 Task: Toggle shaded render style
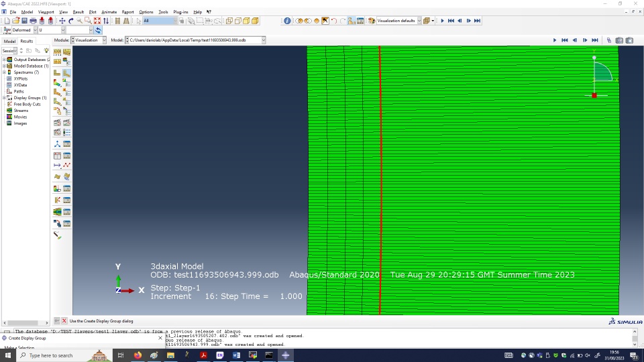pos(255,21)
